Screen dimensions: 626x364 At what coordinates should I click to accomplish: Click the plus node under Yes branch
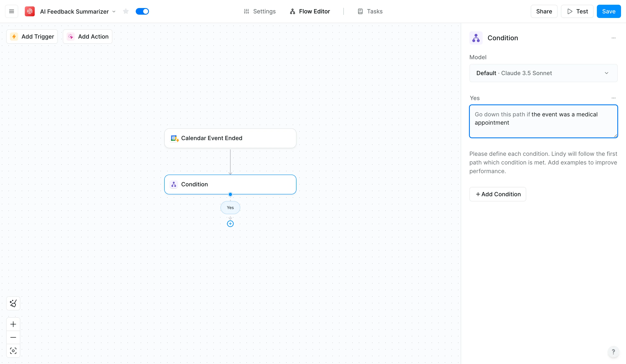pyautogui.click(x=230, y=224)
